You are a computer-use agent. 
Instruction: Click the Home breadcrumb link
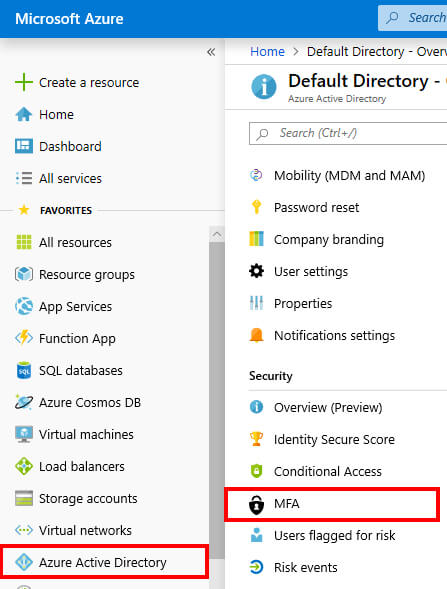pyautogui.click(x=267, y=51)
